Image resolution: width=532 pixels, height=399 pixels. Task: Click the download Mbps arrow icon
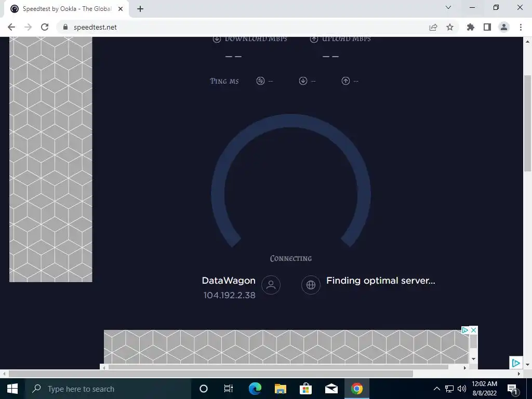pos(217,39)
